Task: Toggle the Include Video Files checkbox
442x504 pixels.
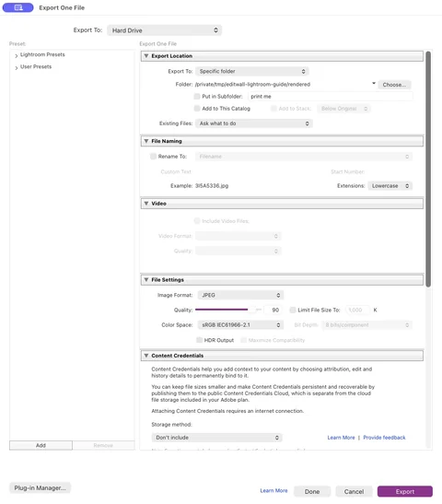Action: pos(197,221)
